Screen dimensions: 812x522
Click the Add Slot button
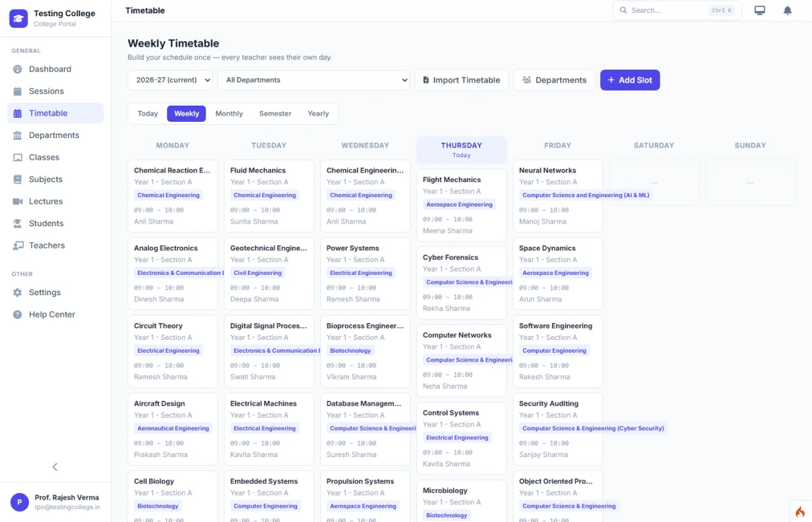pyautogui.click(x=630, y=80)
